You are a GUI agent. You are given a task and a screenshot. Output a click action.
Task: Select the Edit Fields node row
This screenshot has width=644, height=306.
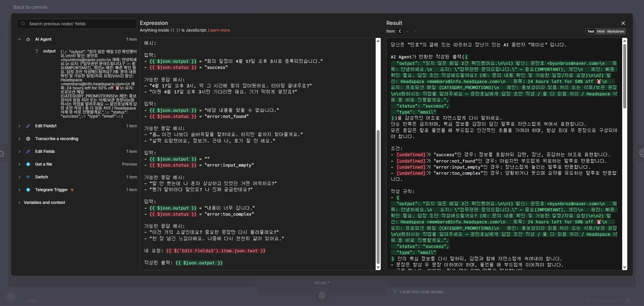point(45,151)
